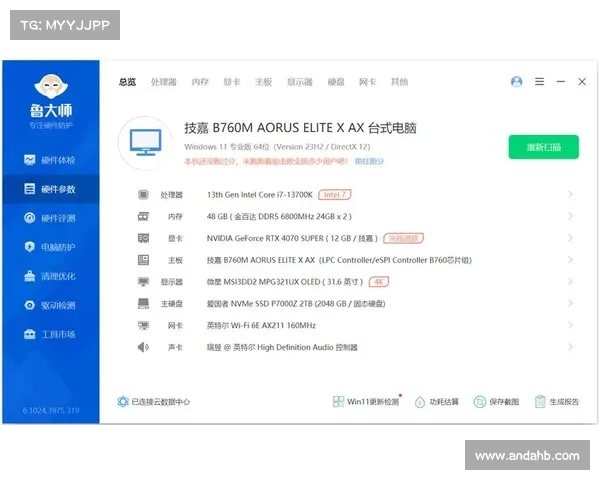Click the red badge beside RTX 4070 SUPER
The height and width of the screenshot is (480, 600).
click(403, 238)
